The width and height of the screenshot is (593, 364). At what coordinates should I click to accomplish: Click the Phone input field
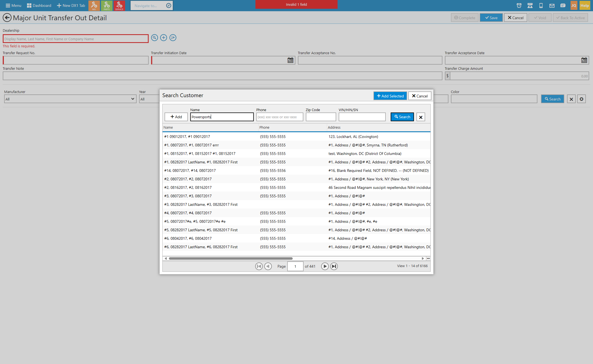coord(280,117)
